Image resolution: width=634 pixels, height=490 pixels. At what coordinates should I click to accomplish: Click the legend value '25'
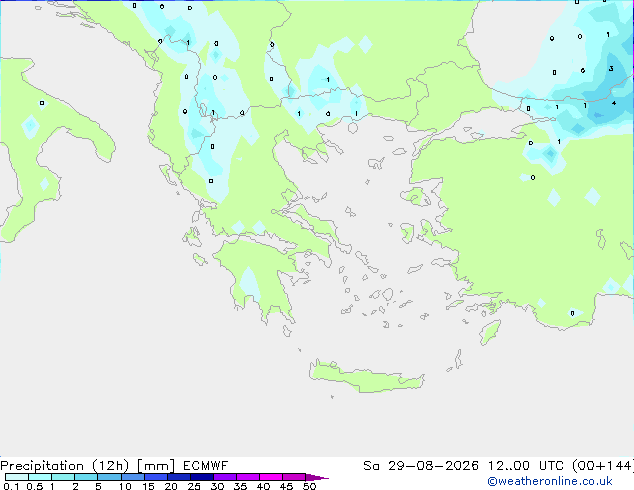coord(194,486)
